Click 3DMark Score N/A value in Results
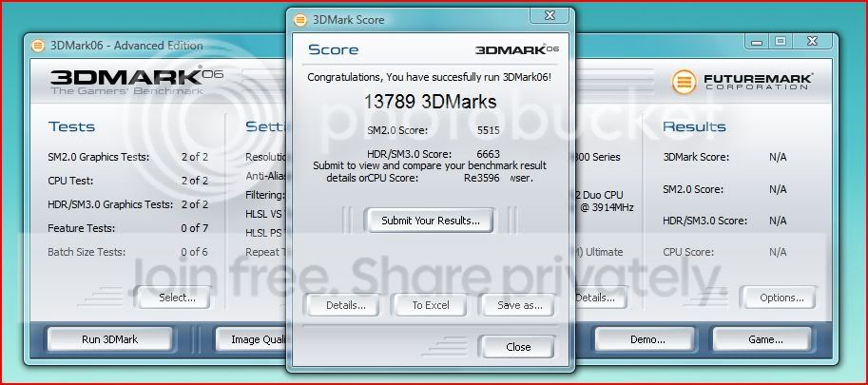868x385 pixels. pos(778,157)
